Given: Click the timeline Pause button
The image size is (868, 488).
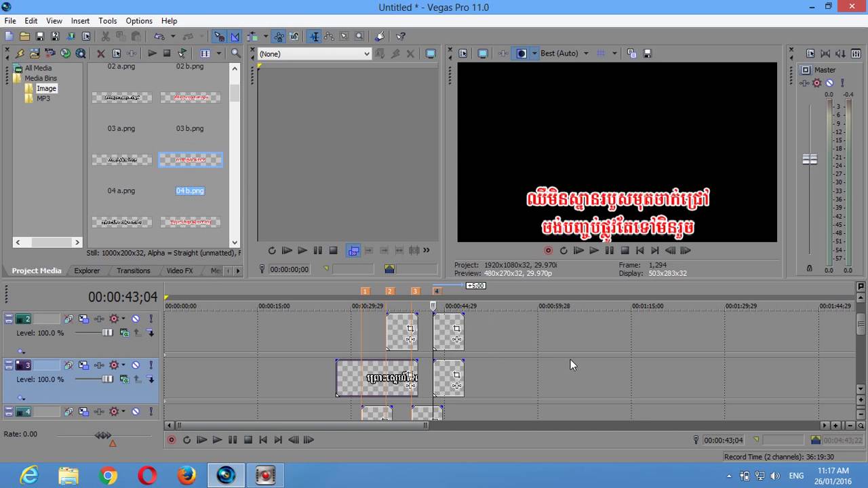Looking at the screenshot, I should click(233, 440).
